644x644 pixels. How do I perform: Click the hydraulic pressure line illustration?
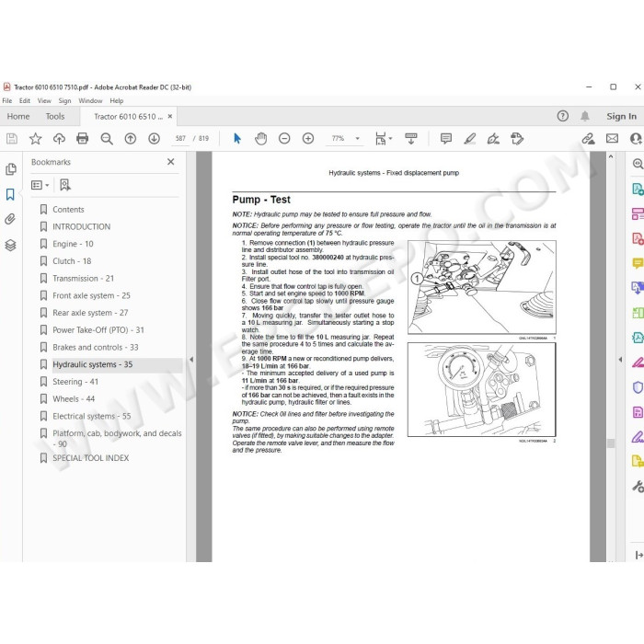click(x=482, y=287)
